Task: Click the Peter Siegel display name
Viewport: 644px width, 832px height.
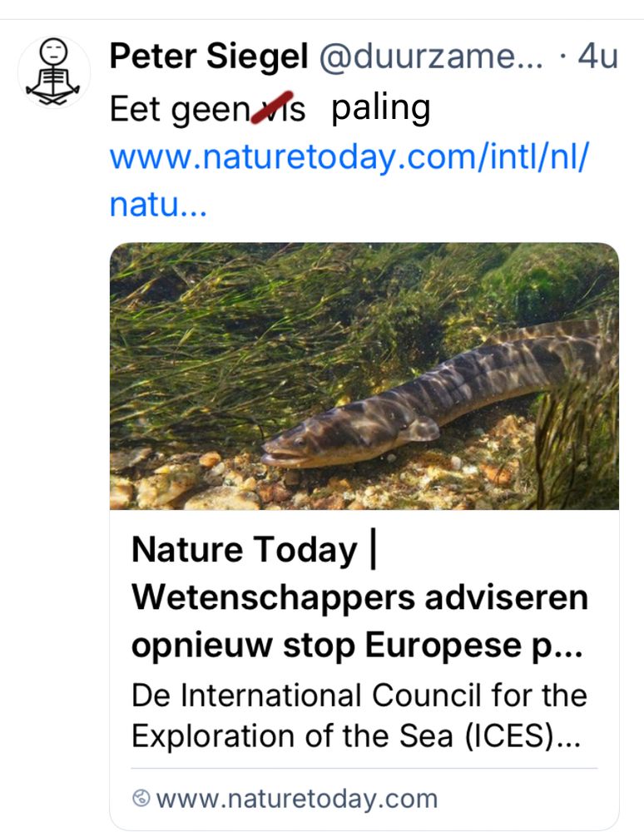Action: (x=209, y=57)
